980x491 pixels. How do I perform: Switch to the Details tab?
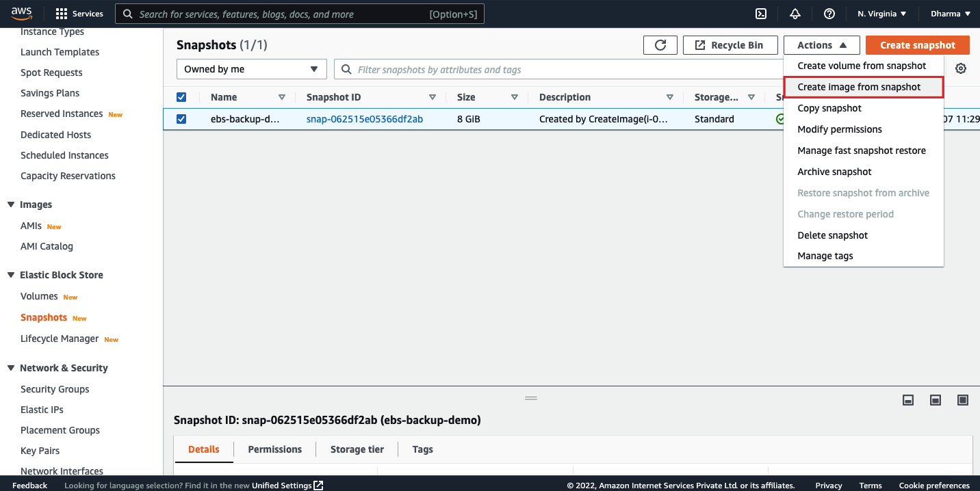(204, 449)
